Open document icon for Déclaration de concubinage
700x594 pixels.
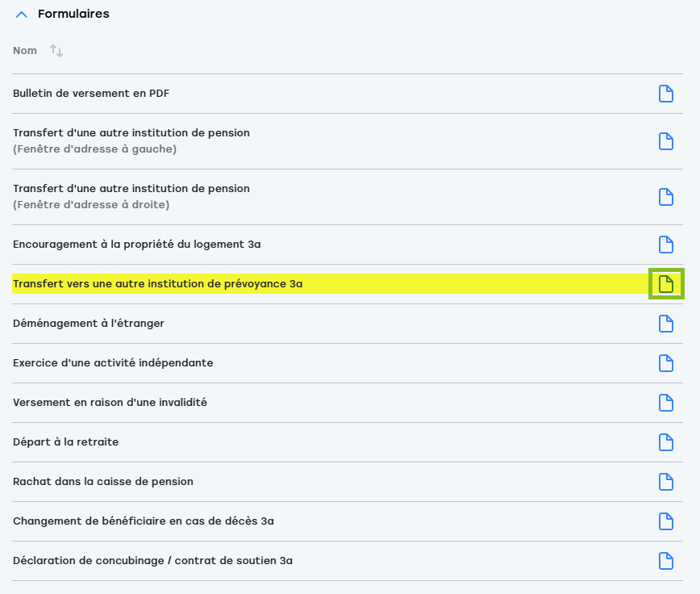[666, 561]
